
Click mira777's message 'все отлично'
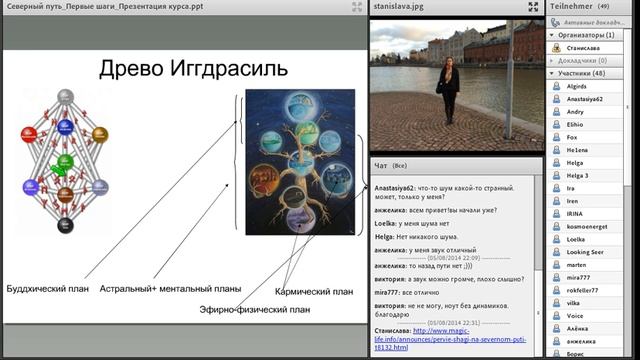[x=420, y=292]
